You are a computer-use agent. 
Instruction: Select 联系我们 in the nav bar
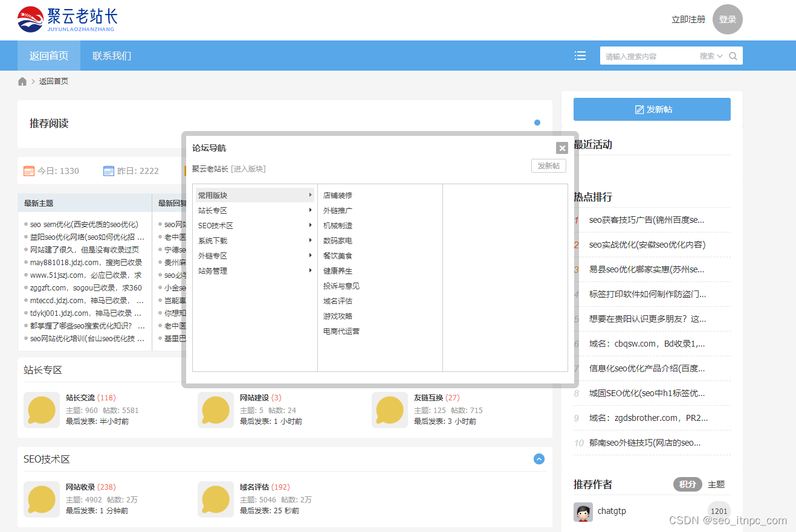click(x=112, y=56)
